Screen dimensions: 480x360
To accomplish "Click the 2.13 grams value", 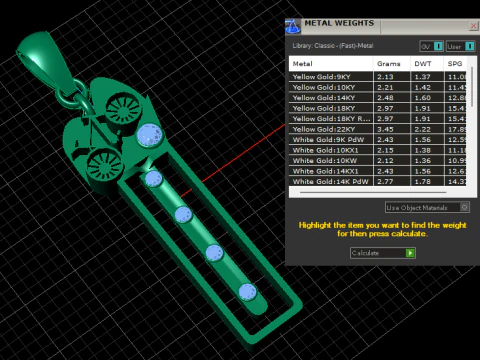I will (x=385, y=77).
